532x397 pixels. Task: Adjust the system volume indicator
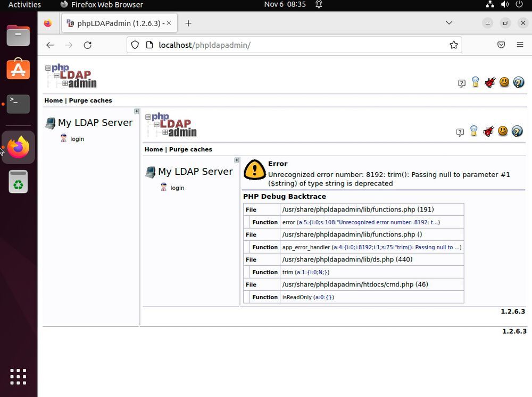coord(504,4)
